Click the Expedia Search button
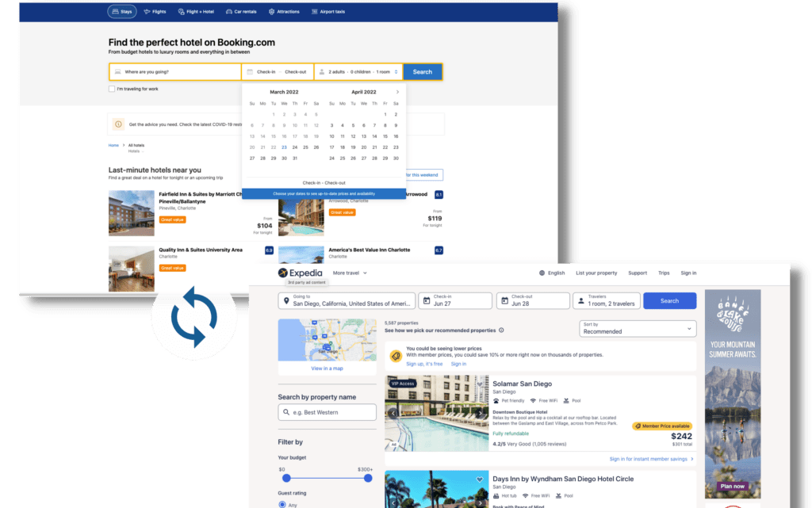This screenshot has height=508, width=812. (x=669, y=300)
